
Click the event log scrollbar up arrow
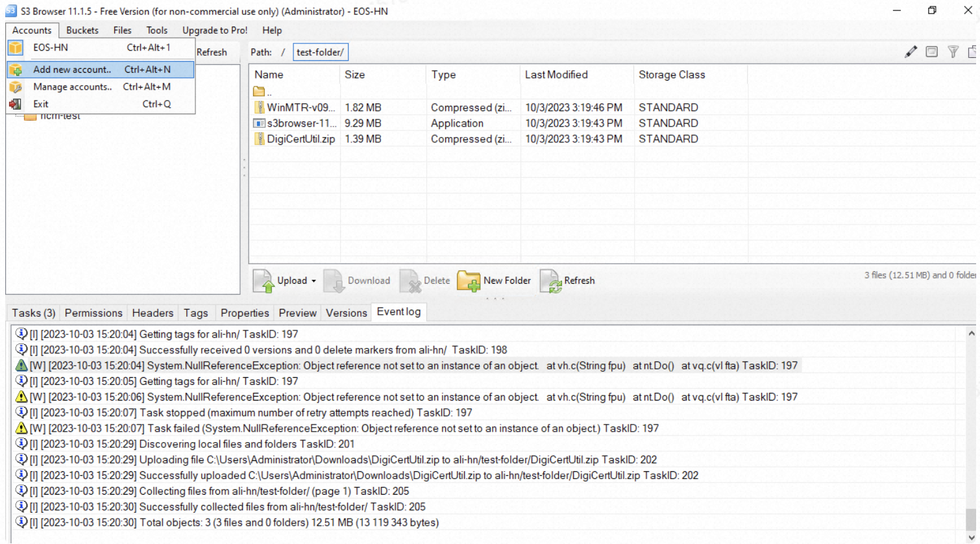pos(972,334)
